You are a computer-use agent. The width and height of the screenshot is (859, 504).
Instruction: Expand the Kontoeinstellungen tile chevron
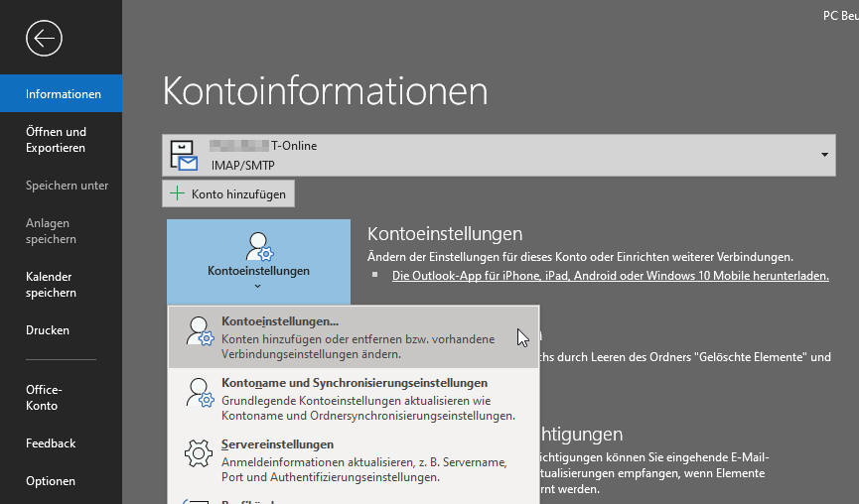click(257, 286)
